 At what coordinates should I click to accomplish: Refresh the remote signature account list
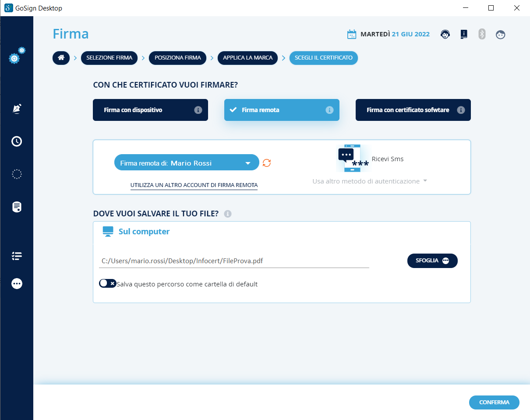pos(267,163)
